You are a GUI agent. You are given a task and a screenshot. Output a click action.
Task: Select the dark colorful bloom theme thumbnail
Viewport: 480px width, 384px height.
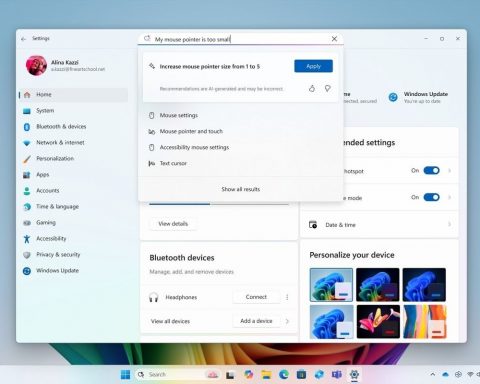coord(377,285)
